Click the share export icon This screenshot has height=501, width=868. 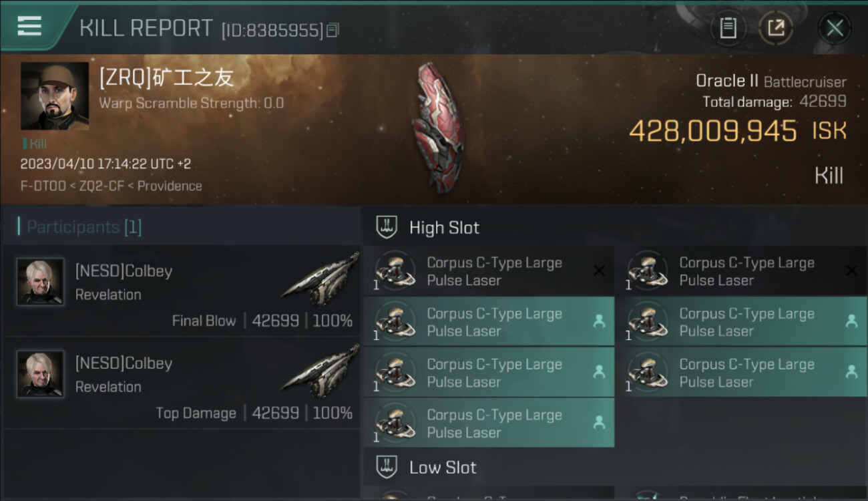(776, 28)
